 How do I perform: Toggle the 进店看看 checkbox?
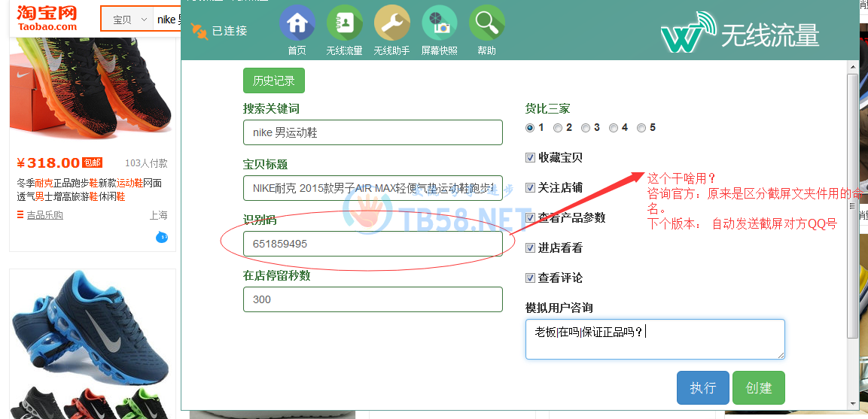(x=530, y=248)
